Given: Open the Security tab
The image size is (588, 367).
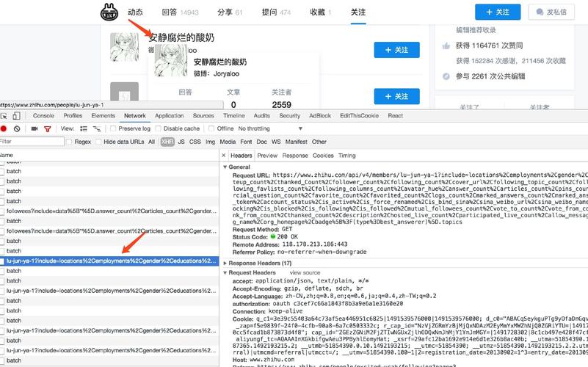Looking at the screenshot, I should coord(289,116).
